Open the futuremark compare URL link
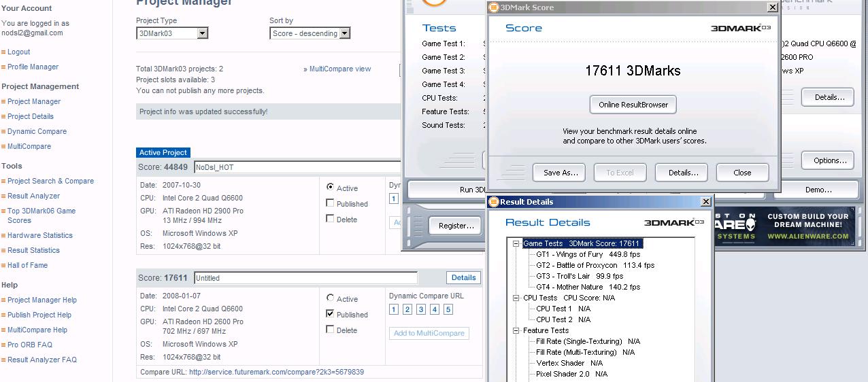The height and width of the screenshot is (382, 868). (x=276, y=372)
